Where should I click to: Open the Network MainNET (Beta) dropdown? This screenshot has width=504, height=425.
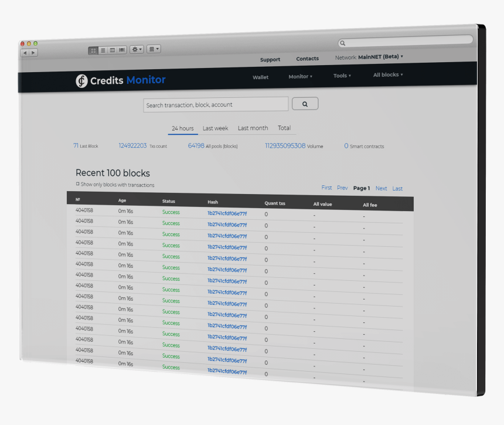tap(369, 57)
